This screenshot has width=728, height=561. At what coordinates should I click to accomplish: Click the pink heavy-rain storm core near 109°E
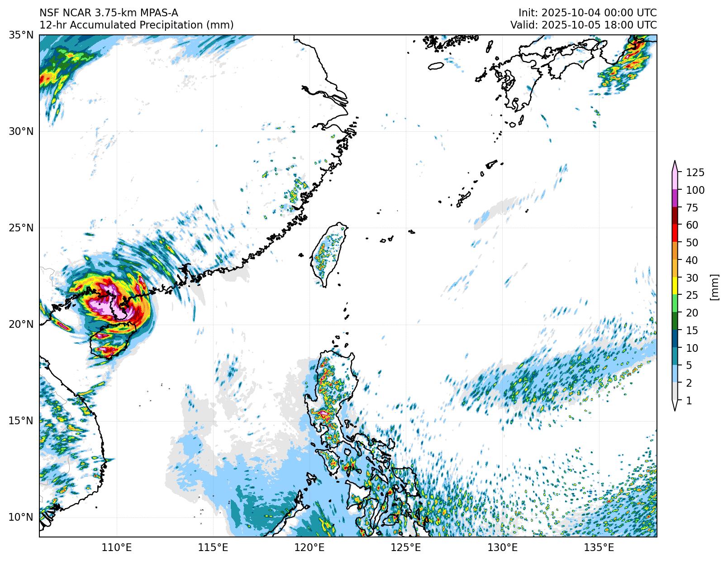(x=102, y=306)
